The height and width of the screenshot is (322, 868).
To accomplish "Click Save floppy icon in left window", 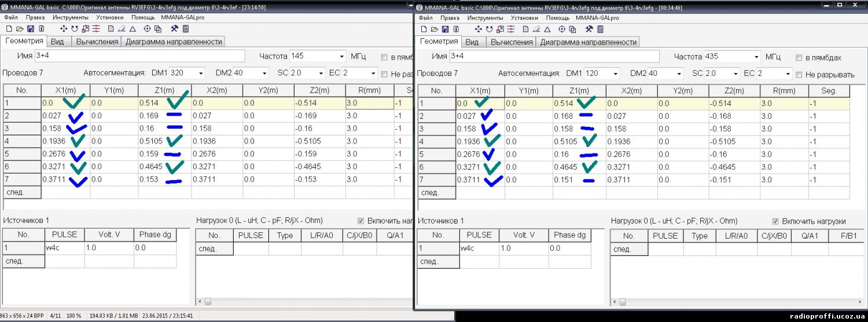I will coord(31,29).
